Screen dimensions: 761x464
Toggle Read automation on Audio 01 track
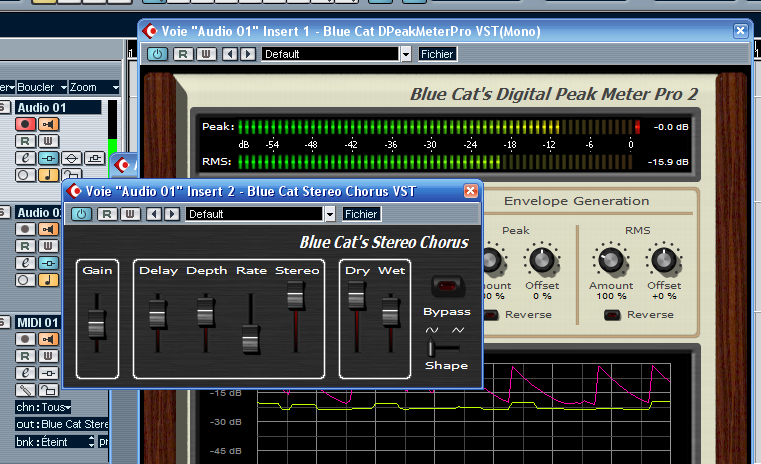25,141
